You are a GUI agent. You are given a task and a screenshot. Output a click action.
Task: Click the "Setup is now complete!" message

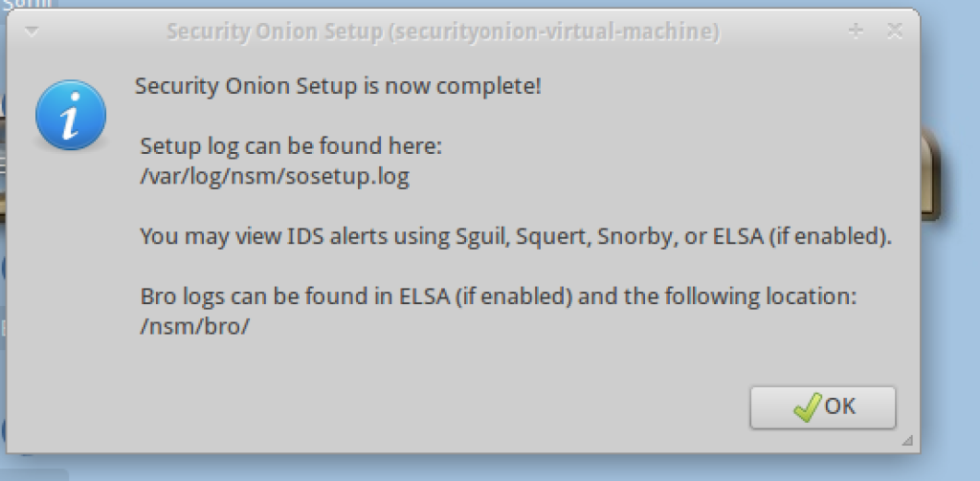click(x=338, y=86)
